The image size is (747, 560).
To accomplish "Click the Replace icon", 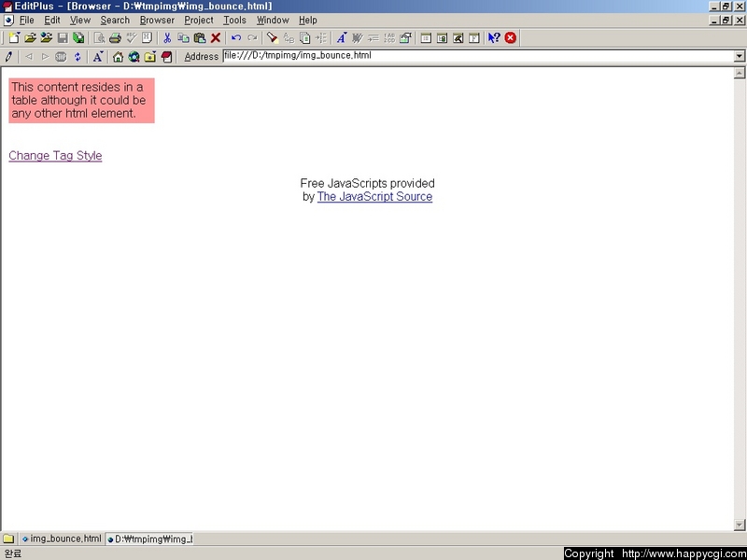I will point(289,38).
